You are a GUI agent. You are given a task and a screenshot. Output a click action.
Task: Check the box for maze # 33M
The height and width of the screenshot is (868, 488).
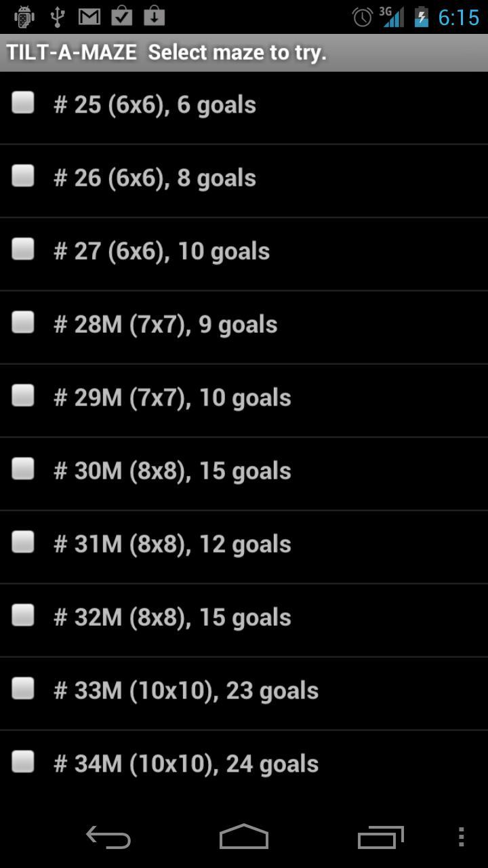coord(23,689)
